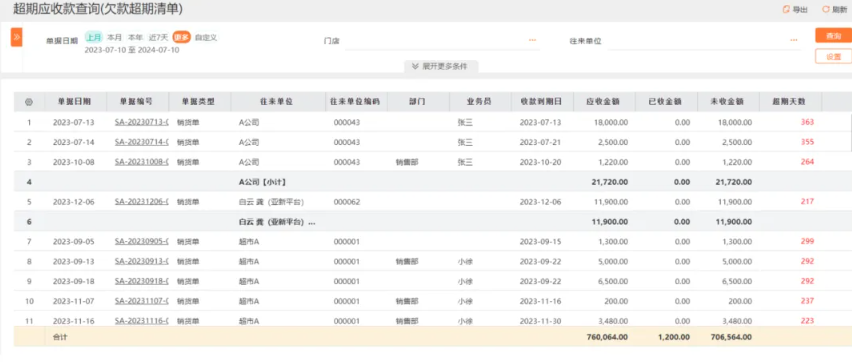Open document link SA-20230913 in row 8

pyautogui.click(x=141, y=261)
